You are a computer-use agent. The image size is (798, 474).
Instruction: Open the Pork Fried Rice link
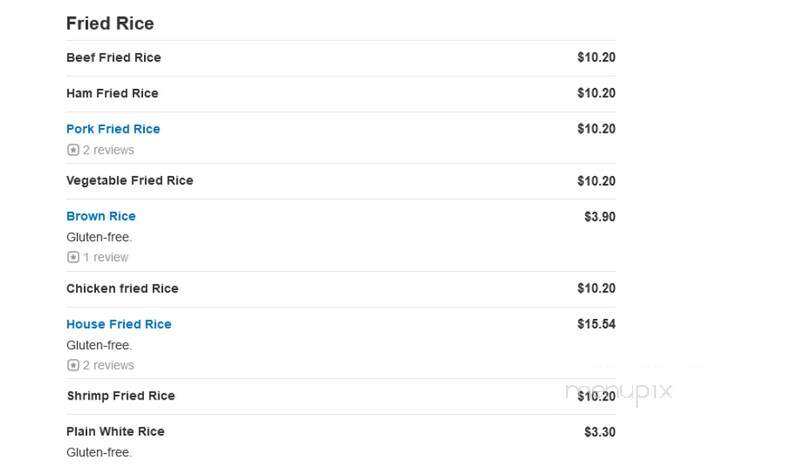click(x=113, y=129)
